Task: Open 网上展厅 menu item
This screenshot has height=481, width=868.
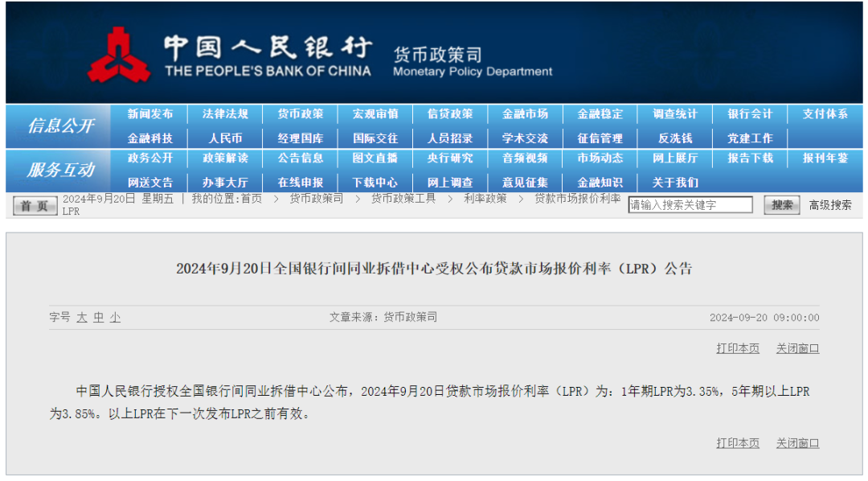Action: coord(675,158)
